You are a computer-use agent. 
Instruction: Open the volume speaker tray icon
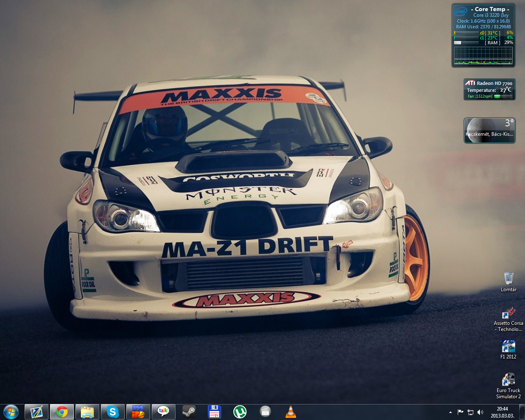coord(480,412)
